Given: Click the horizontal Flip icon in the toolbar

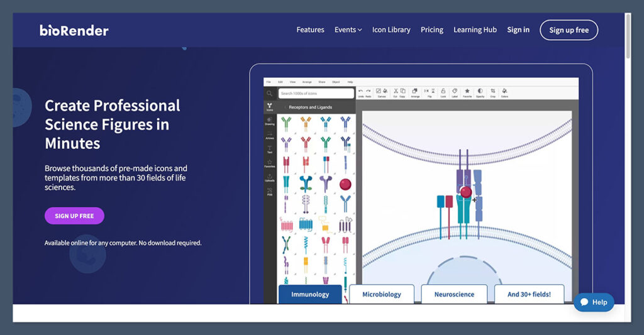Looking at the screenshot, I should (426, 91).
